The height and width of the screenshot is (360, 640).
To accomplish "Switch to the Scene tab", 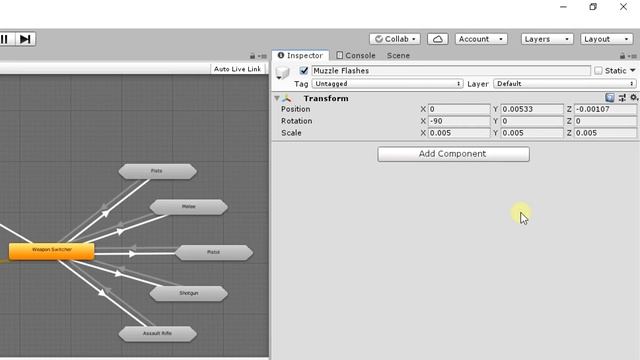I will tap(398, 56).
